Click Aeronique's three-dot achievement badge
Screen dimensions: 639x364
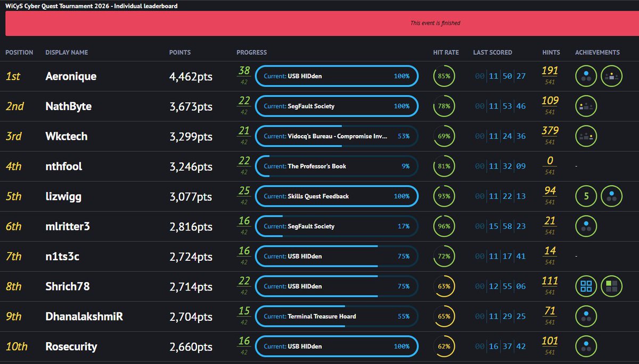click(586, 76)
